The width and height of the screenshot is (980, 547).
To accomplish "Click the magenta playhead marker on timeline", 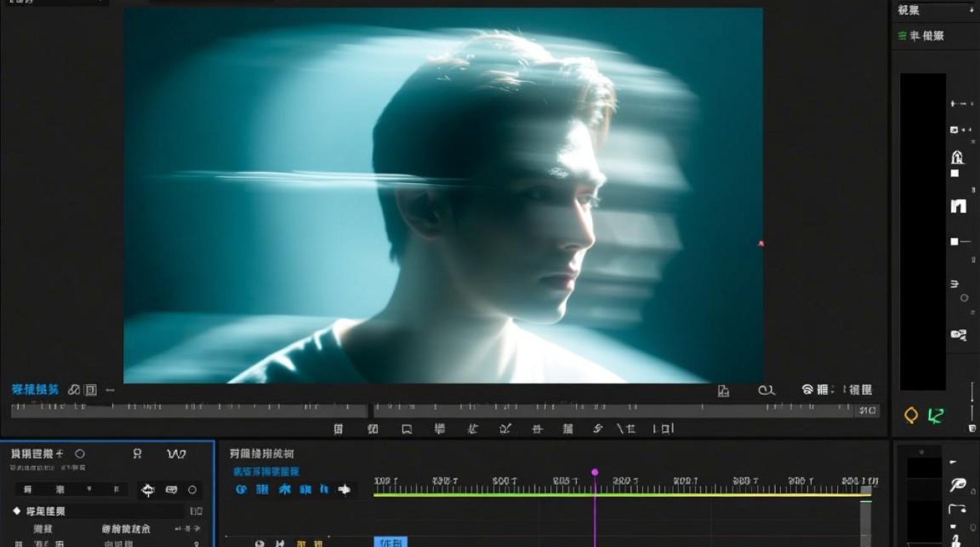I will coord(594,473).
